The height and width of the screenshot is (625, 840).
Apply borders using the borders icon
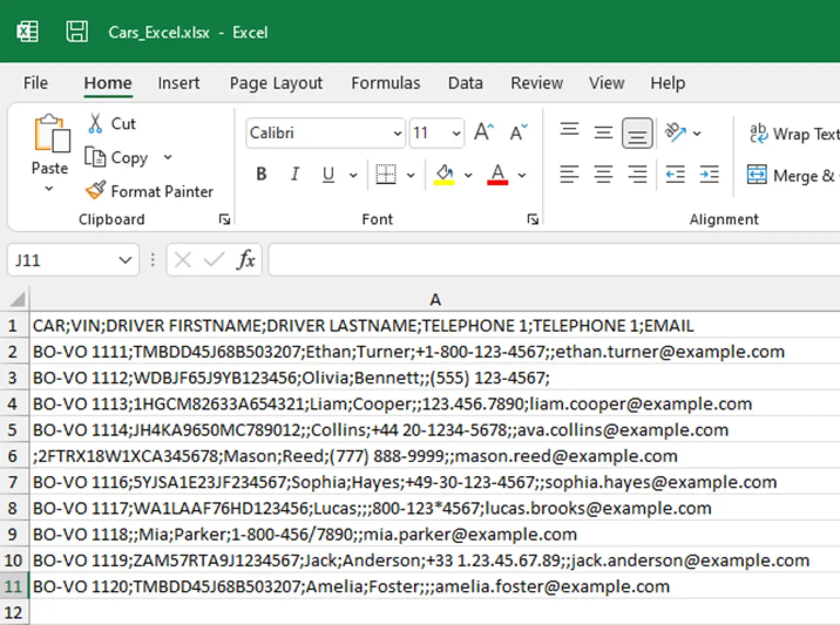click(x=386, y=174)
